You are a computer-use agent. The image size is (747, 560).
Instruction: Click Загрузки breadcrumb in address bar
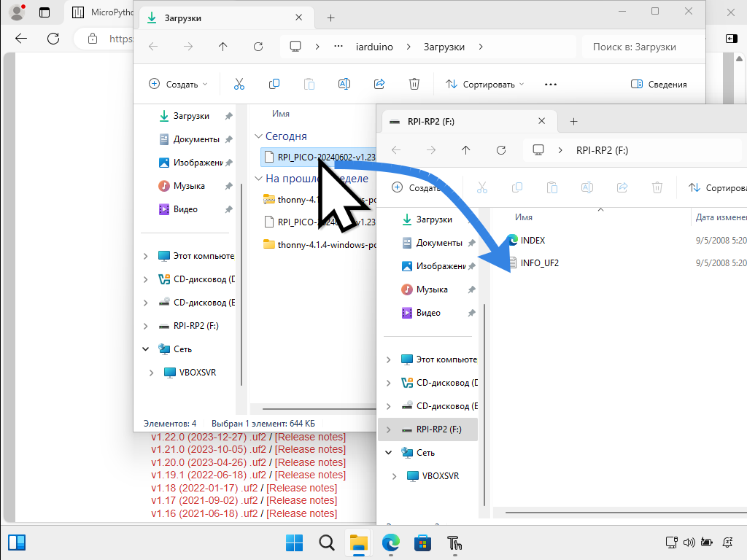click(x=444, y=47)
